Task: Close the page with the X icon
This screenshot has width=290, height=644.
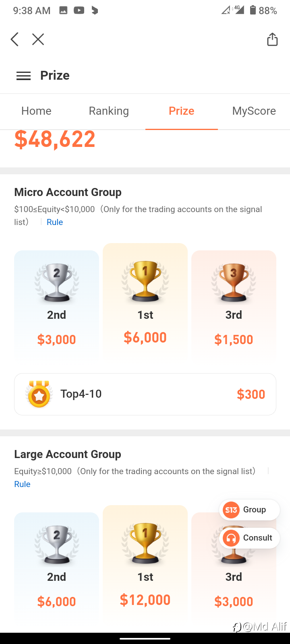Action: coord(38,39)
